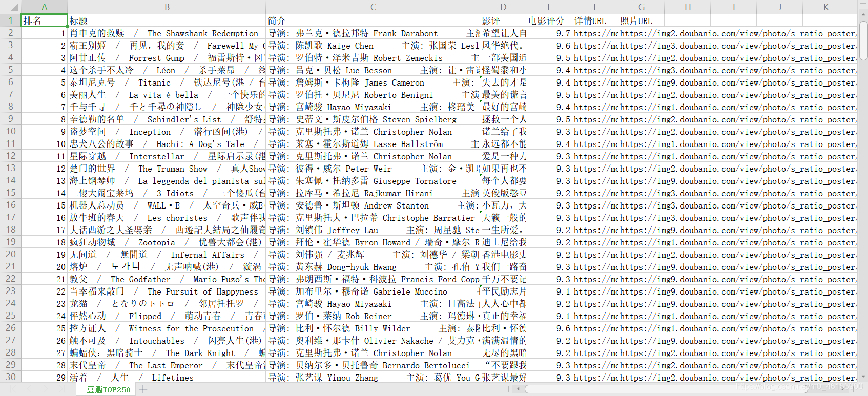
Task: Click Roberto Benigni director cell
Action: tap(373, 95)
